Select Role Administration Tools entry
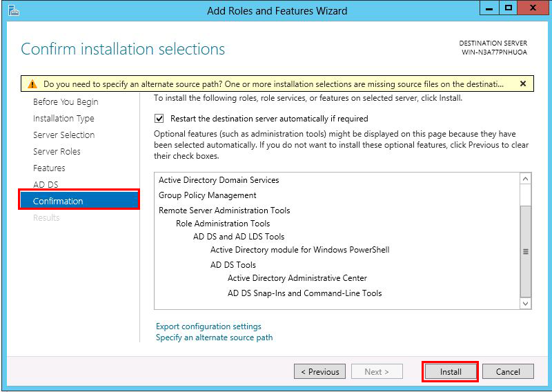Image resolution: width=552 pixels, height=392 pixels. [223, 224]
